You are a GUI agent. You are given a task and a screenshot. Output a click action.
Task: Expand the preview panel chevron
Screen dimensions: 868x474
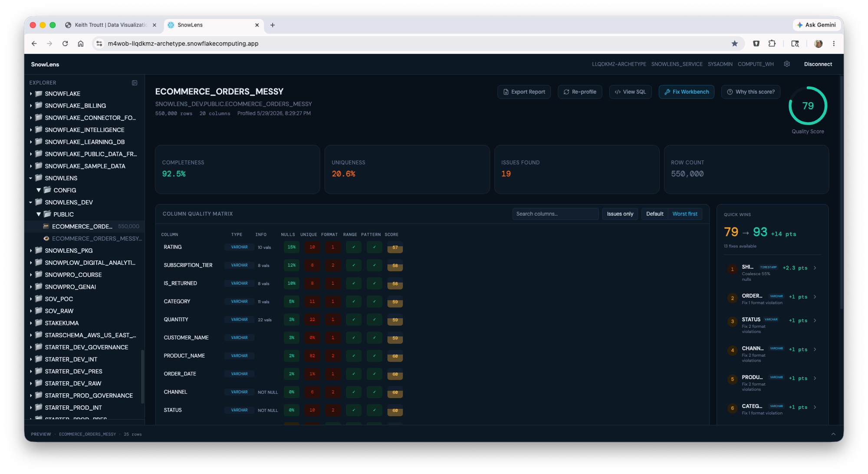(833, 434)
